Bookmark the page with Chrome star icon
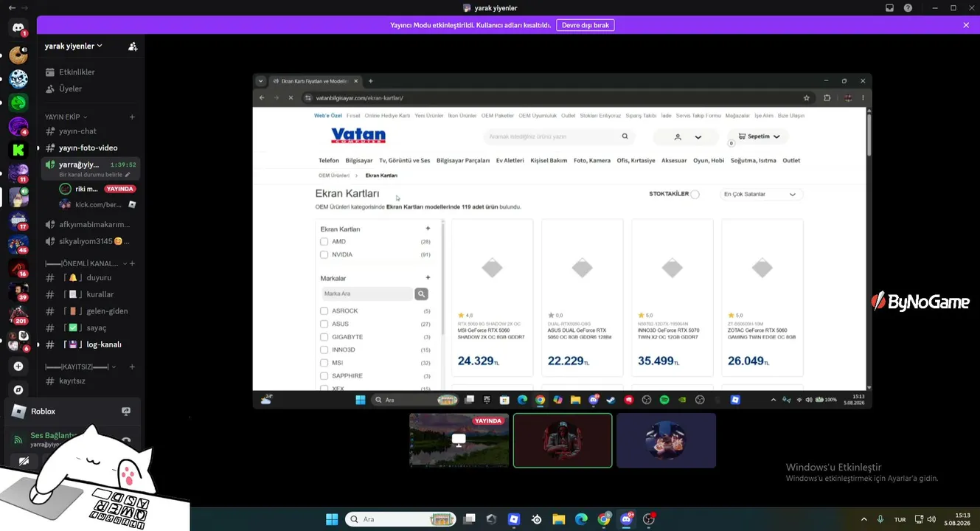This screenshot has height=531, width=980. (807, 98)
